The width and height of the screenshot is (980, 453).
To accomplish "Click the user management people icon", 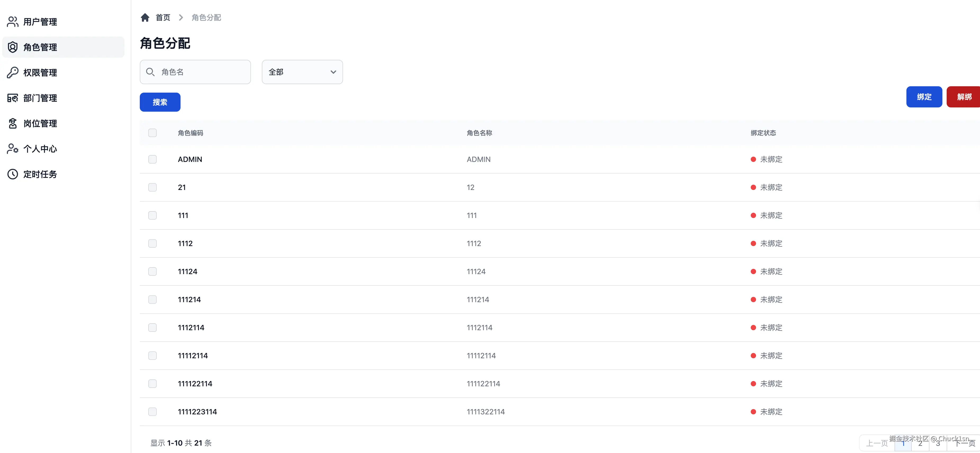I will tap(12, 22).
